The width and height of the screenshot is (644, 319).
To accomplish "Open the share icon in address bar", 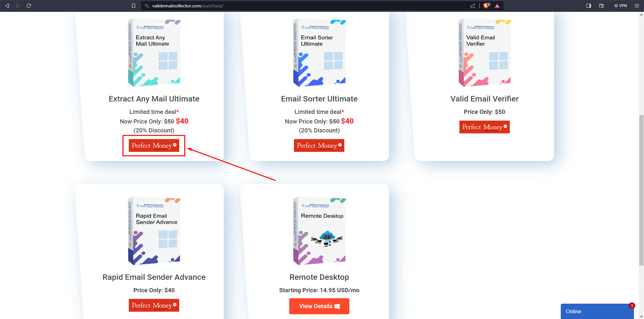I will (473, 6).
